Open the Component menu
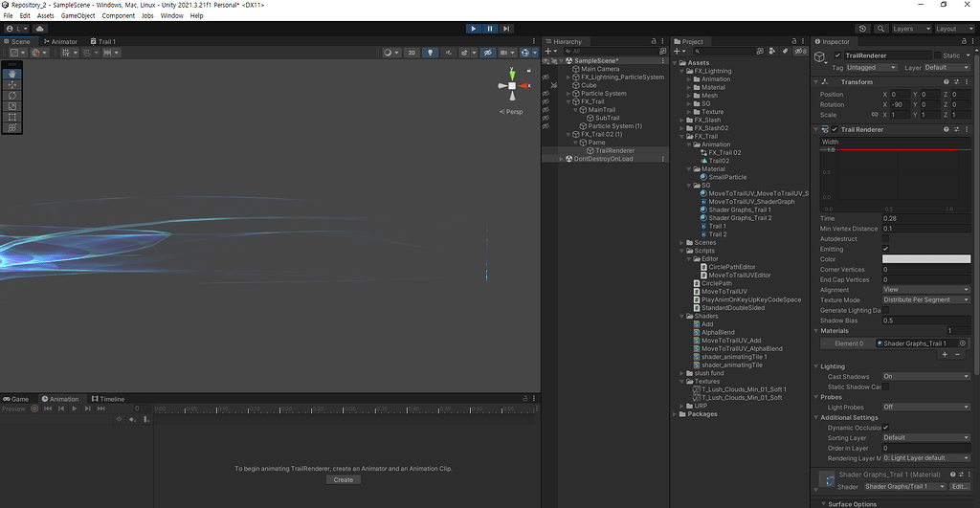980x508 pixels. point(118,15)
